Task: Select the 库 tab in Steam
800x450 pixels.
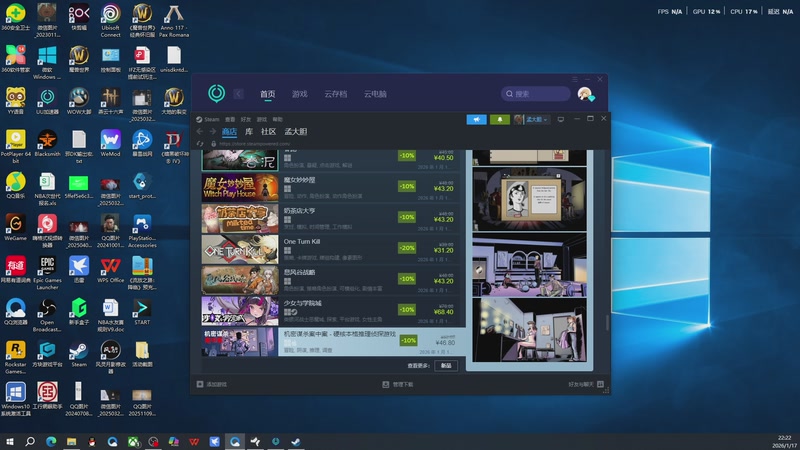Action: pos(249,132)
